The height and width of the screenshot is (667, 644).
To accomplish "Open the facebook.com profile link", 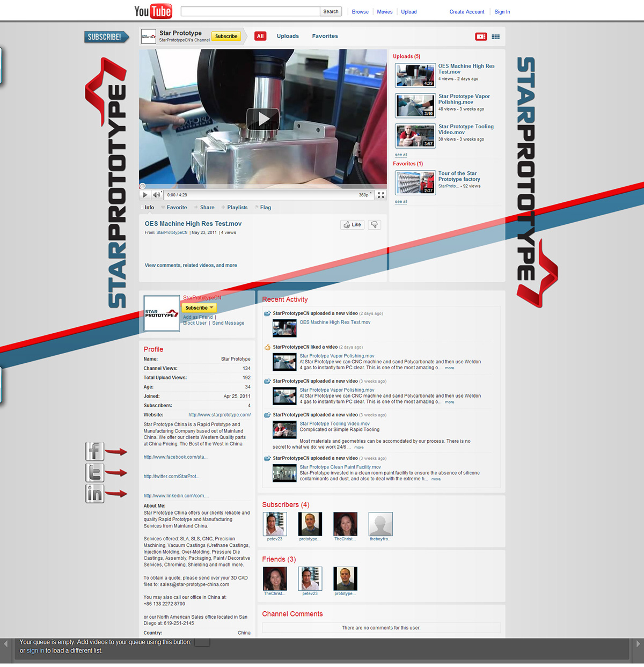I will click(x=175, y=457).
